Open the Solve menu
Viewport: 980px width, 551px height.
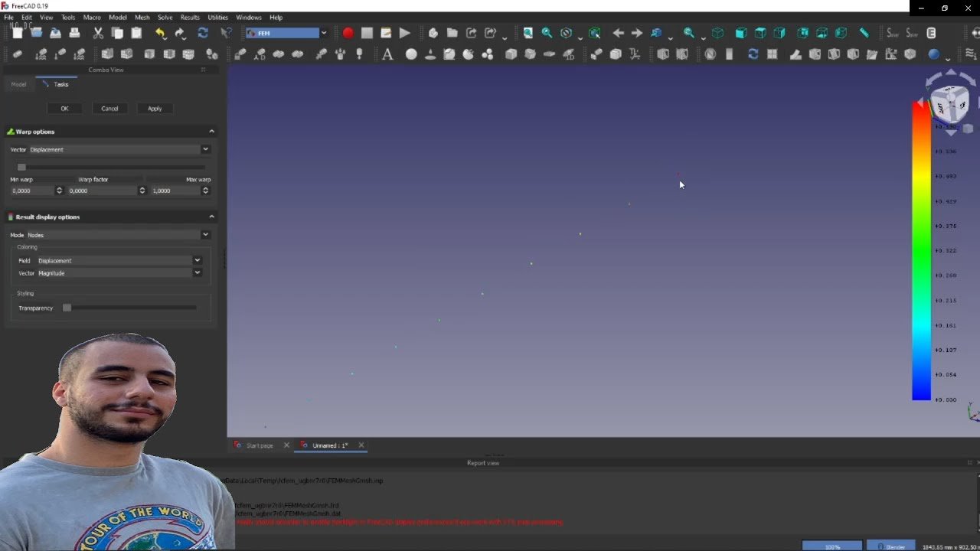[165, 17]
